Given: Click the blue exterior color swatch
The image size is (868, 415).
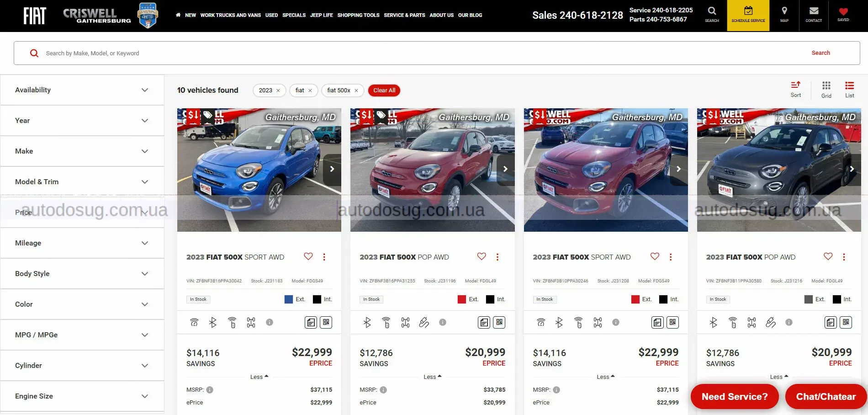Looking at the screenshot, I should tap(288, 299).
